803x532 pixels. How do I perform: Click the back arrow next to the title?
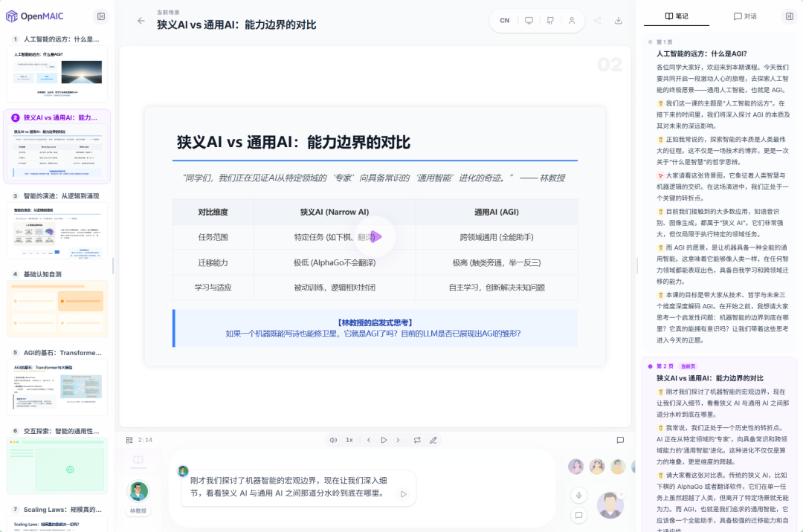141,22
